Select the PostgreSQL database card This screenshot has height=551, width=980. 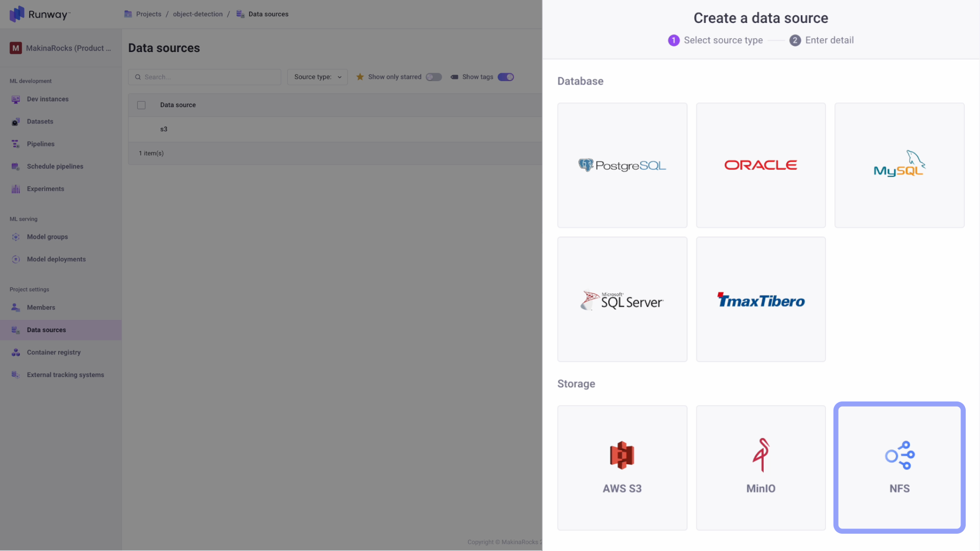(622, 165)
